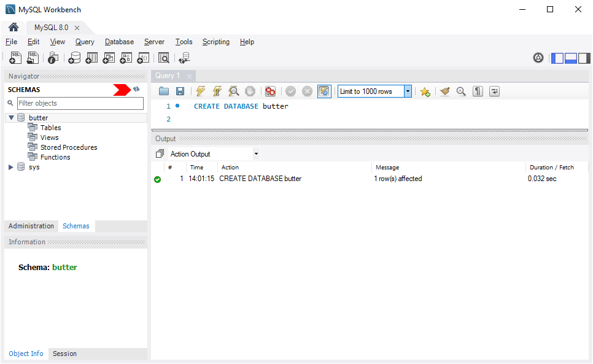This screenshot has height=364, width=593.
Task: Select the Query 1 tab
Action: coord(168,76)
